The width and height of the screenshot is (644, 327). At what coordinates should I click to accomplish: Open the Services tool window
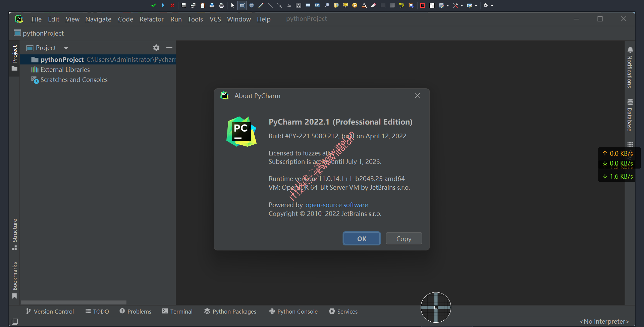[343, 311]
